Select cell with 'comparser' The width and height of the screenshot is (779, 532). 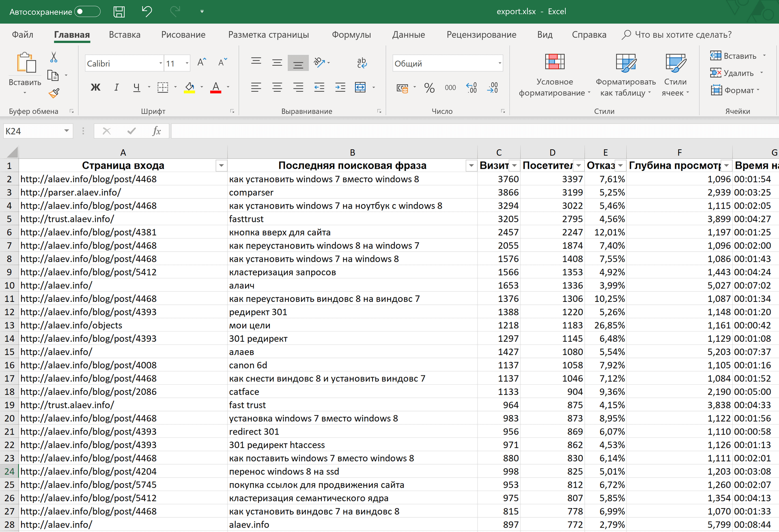coord(352,192)
